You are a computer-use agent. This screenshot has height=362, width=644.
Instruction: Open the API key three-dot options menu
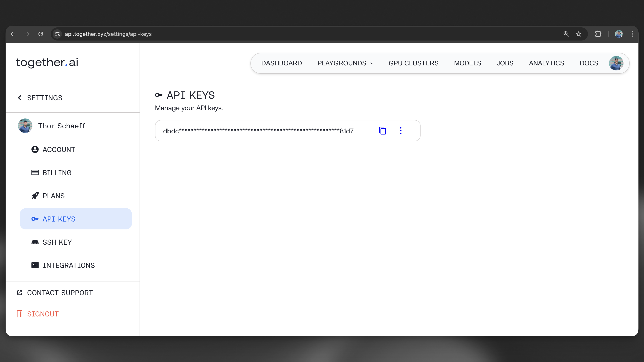coord(400,131)
